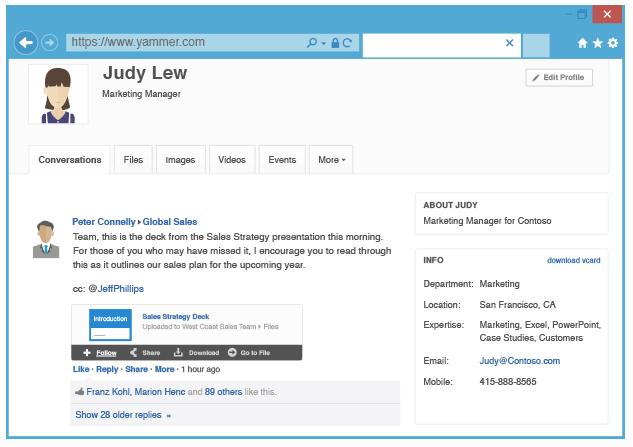Open favorites star icon
Image resolution: width=633 pixels, height=447 pixels.
click(597, 43)
